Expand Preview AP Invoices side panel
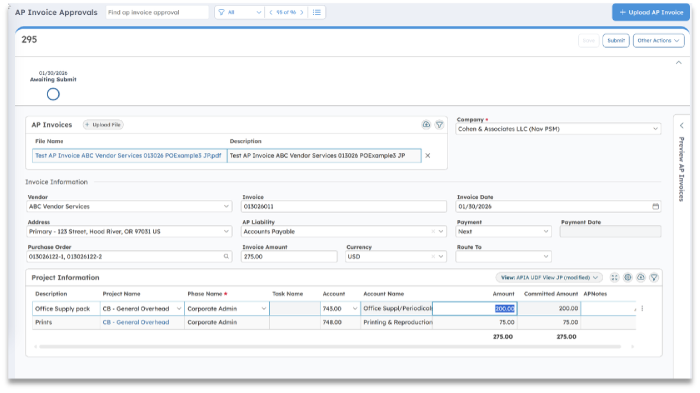Screen dimensions: 700x393 coord(682,125)
